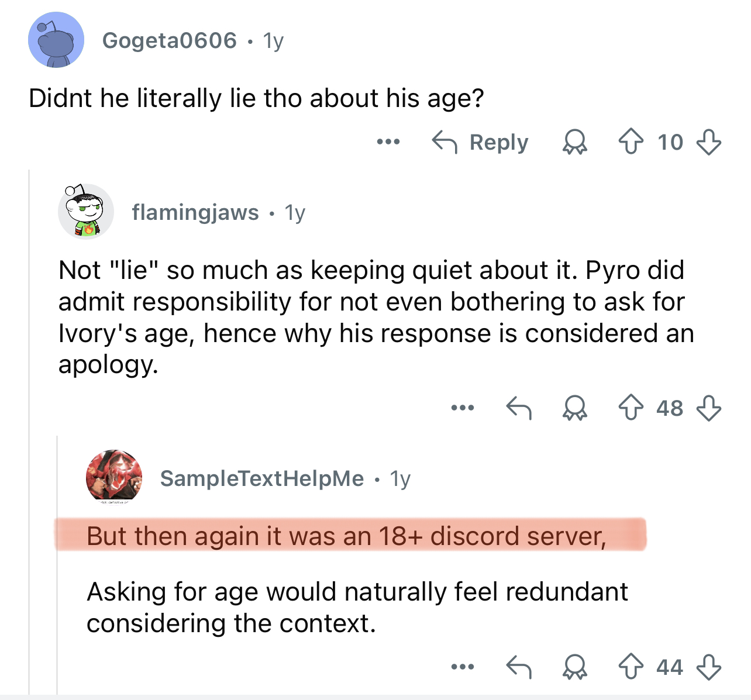751x700 pixels.
Task: Open more options for Gogeta0606's comment
Action: 388,142
